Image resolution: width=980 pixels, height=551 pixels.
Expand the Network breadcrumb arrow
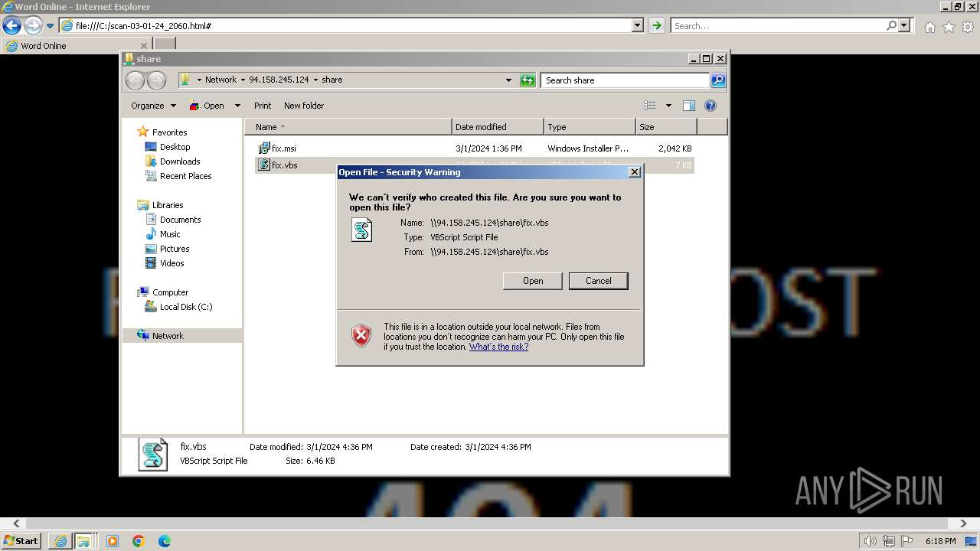(x=243, y=80)
